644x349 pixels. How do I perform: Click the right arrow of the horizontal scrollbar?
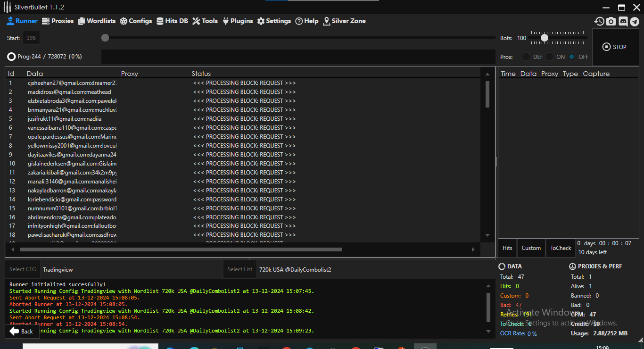pyautogui.click(x=473, y=249)
